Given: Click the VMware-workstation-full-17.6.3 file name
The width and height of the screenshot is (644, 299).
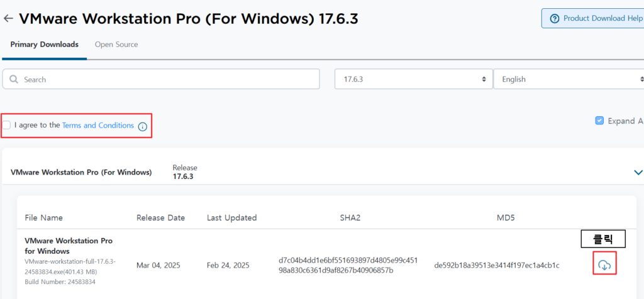Looking at the screenshot, I should pos(70,266).
